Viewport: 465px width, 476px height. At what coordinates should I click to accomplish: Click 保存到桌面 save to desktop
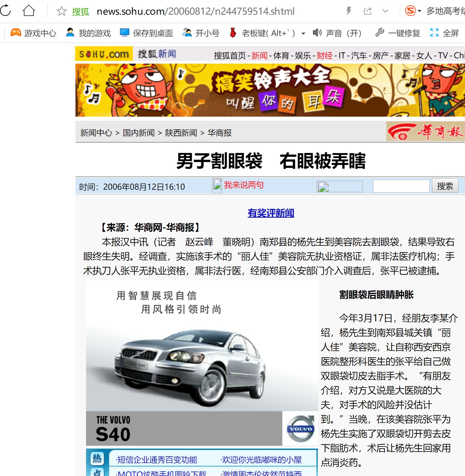click(146, 33)
